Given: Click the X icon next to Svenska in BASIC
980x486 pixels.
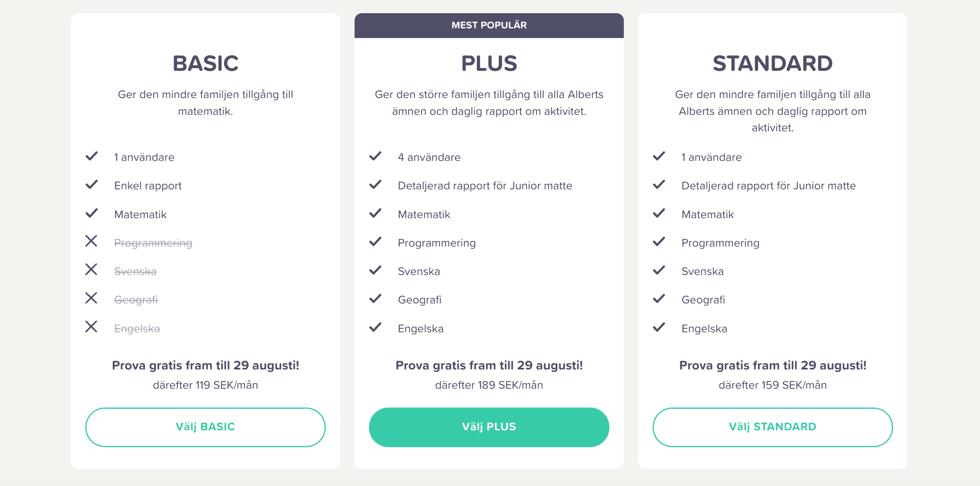Looking at the screenshot, I should tap(91, 269).
